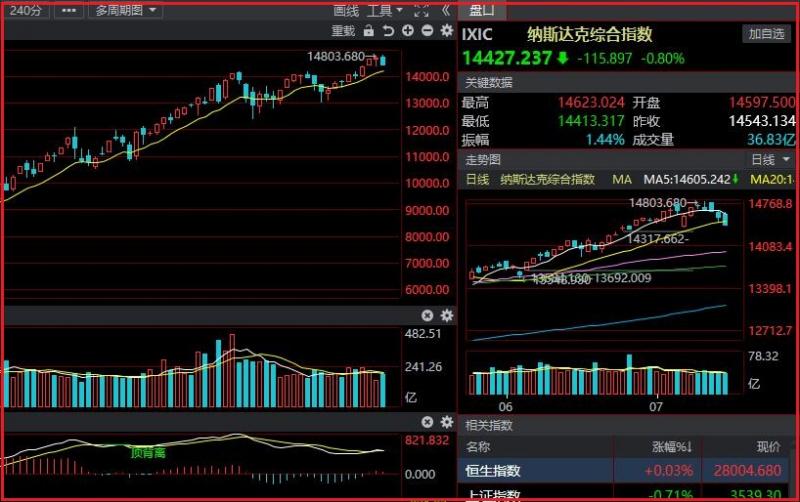Sort by 涨幅% column header
Screen dimensions: 800x502
(672, 447)
